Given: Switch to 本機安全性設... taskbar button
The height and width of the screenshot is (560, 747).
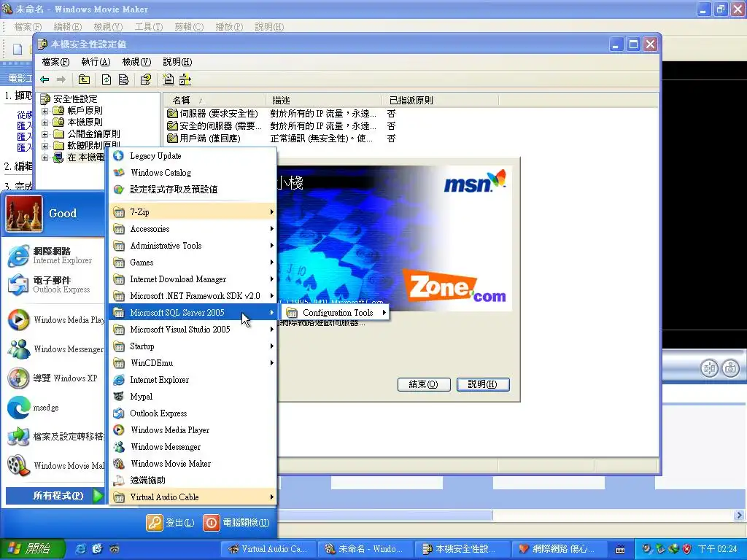Looking at the screenshot, I should click(462, 548).
